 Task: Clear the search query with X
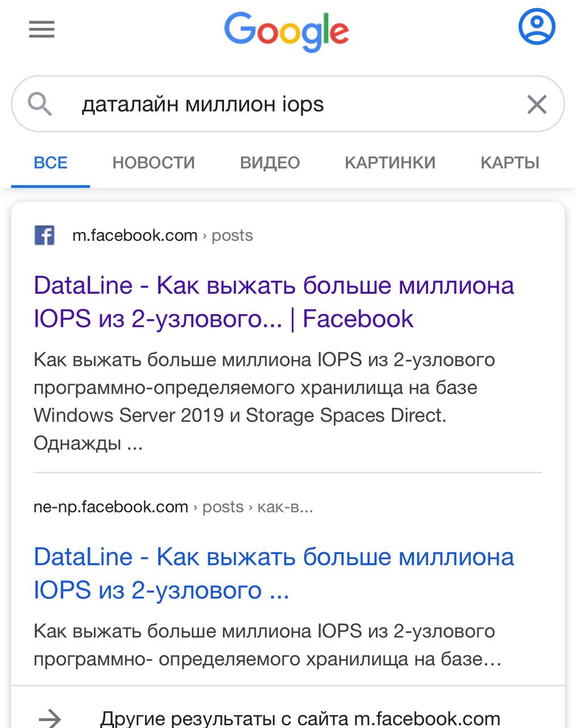pyautogui.click(x=537, y=105)
